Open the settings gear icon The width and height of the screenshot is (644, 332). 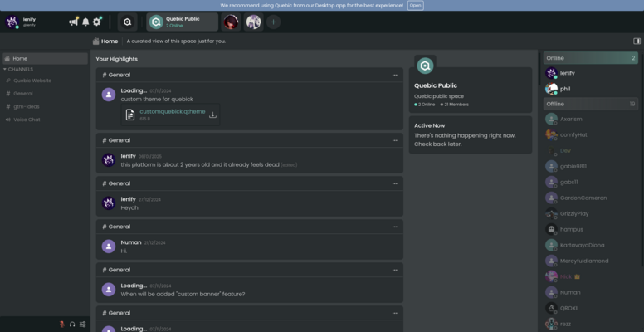pos(97,22)
